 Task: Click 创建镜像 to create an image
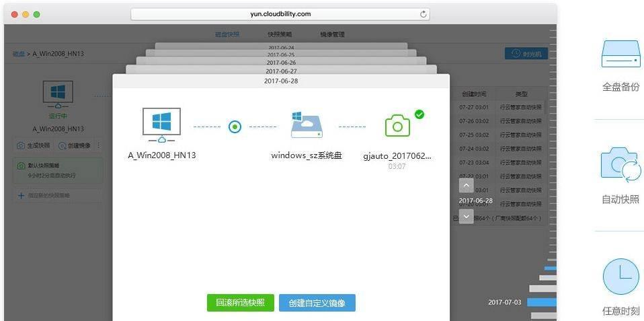click(x=75, y=145)
